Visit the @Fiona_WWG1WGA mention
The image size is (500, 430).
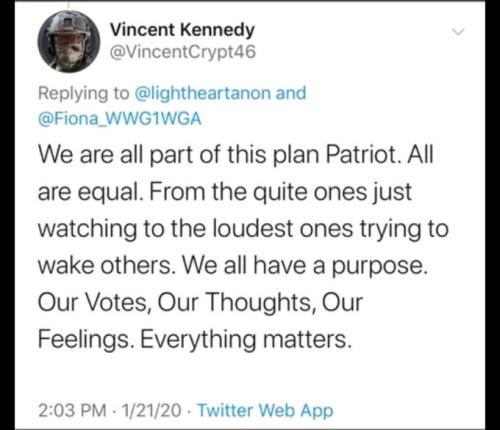(x=120, y=119)
